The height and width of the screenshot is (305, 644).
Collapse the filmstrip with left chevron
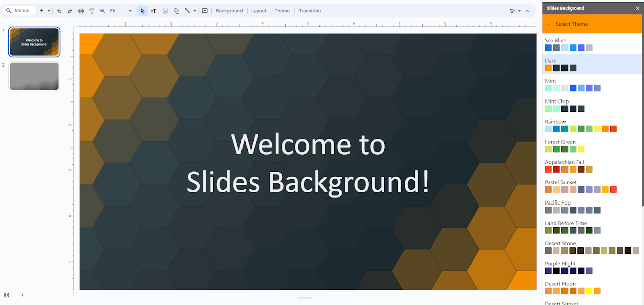(22, 295)
